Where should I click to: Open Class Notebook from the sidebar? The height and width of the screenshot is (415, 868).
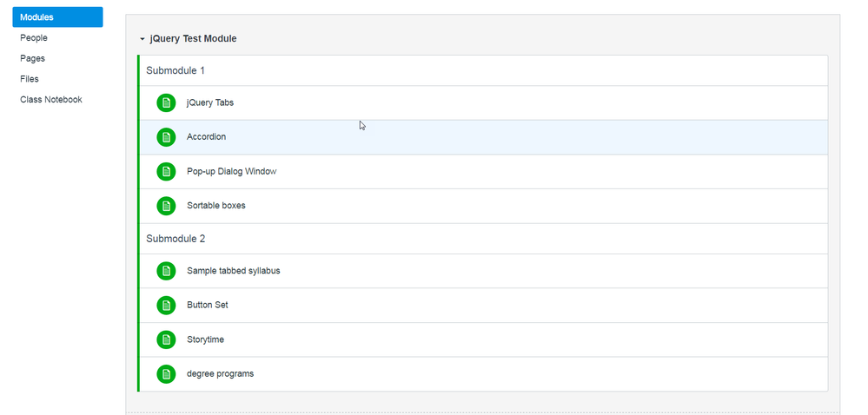pyautogui.click(x=51, y=100)
